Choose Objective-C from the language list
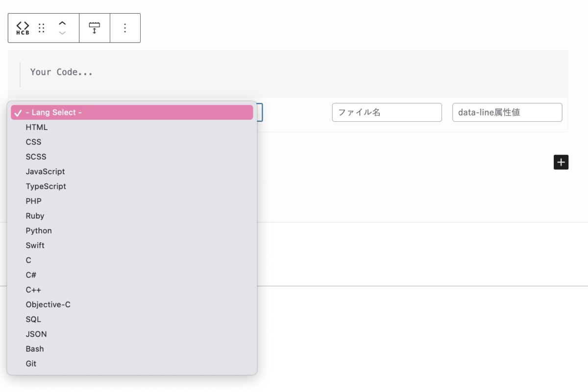 click(x=48, y=304)
